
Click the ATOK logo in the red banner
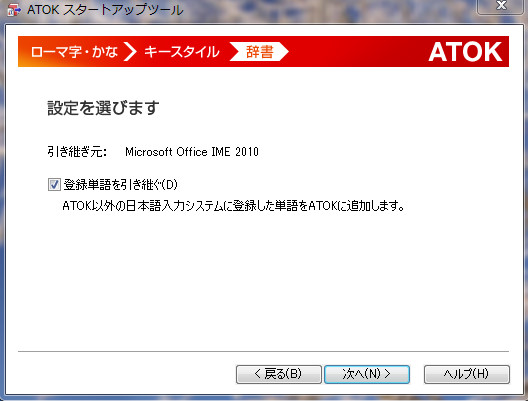465,52
